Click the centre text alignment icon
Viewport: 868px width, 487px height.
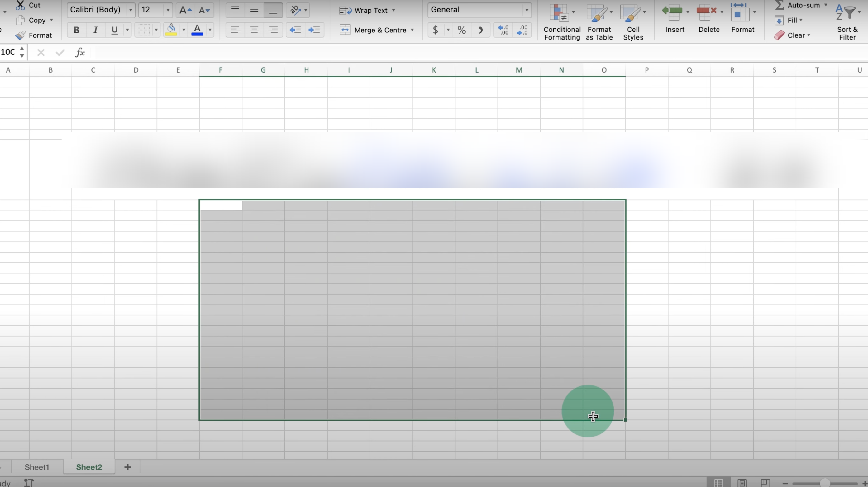(254, 30)
